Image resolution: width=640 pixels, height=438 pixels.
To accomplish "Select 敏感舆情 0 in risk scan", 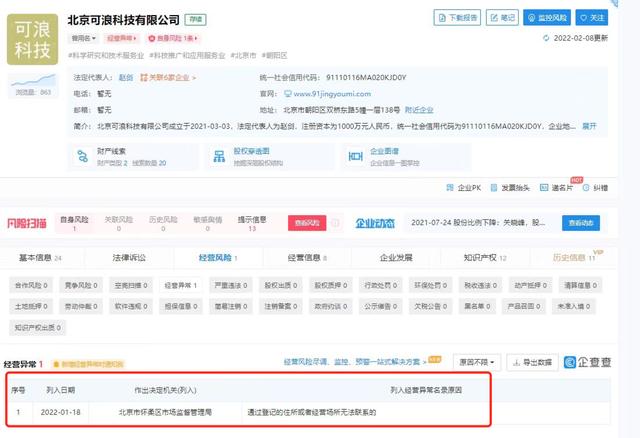I will (208, 223).
